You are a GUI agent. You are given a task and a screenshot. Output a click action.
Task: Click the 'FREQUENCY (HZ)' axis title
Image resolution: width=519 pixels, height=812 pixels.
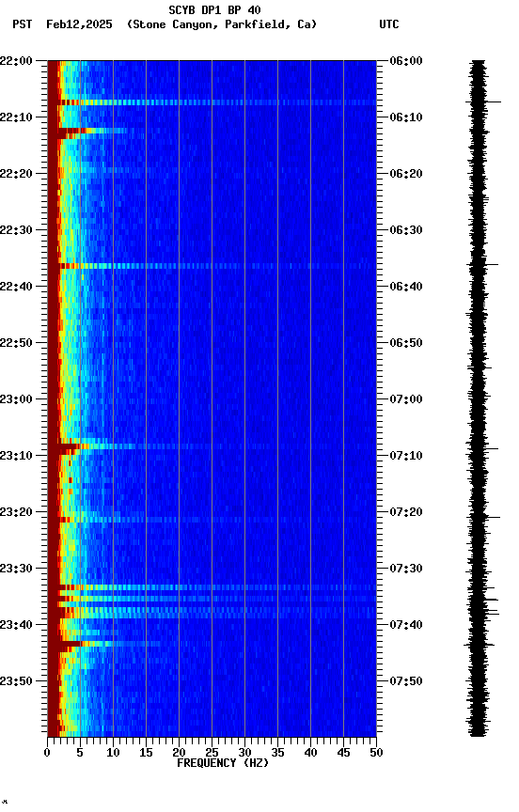tap(223, 763)
